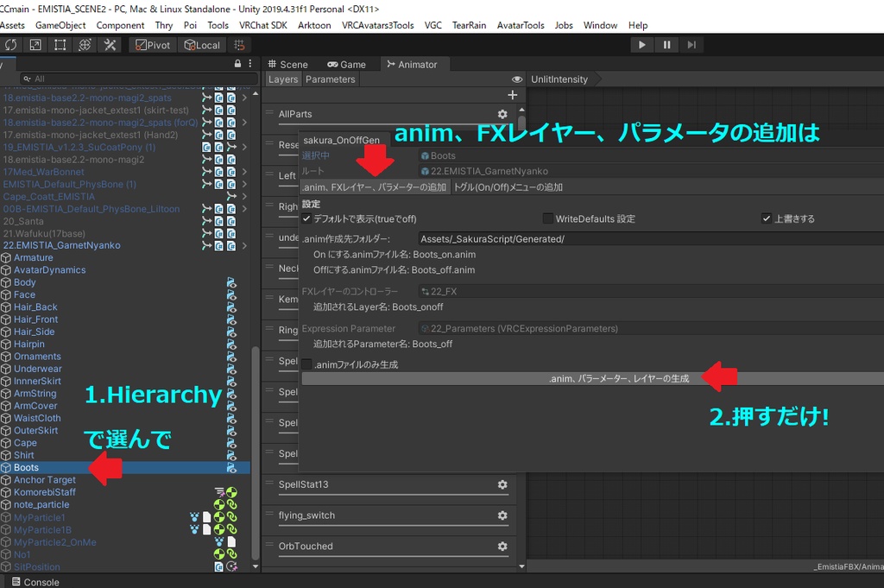
Task: Toggle Local handle rotation
Action: (202, 45)
